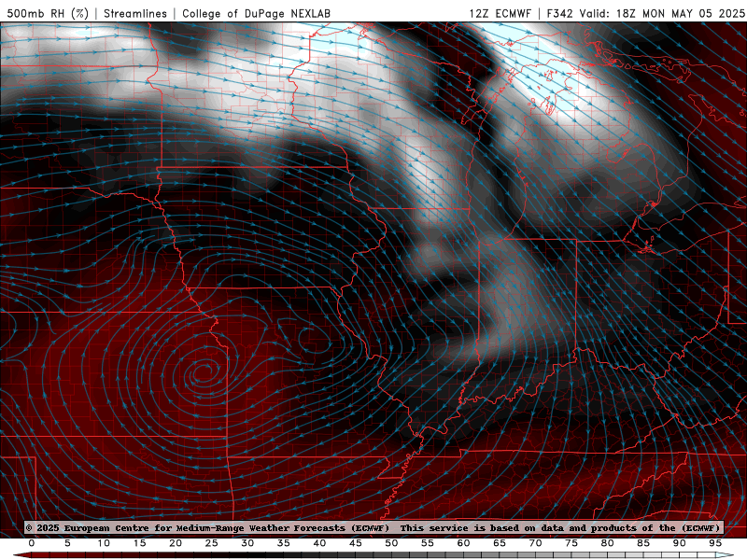
Task: Click the "5" value on color scale
Action: point(67,543)
